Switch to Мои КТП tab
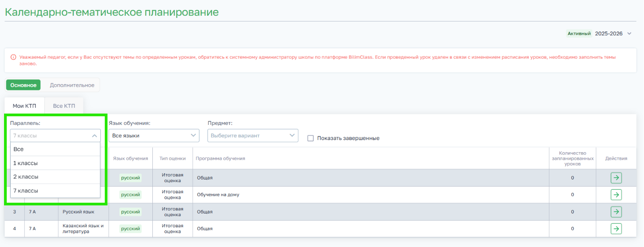Viewport: 644px width, 247px height. 24,106
